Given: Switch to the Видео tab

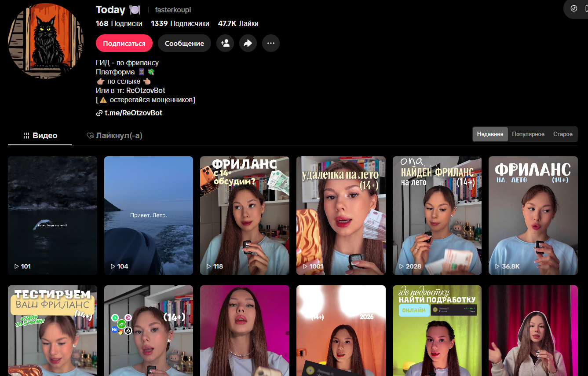Looking at the screenshot, I should click(x=40, y=136).
